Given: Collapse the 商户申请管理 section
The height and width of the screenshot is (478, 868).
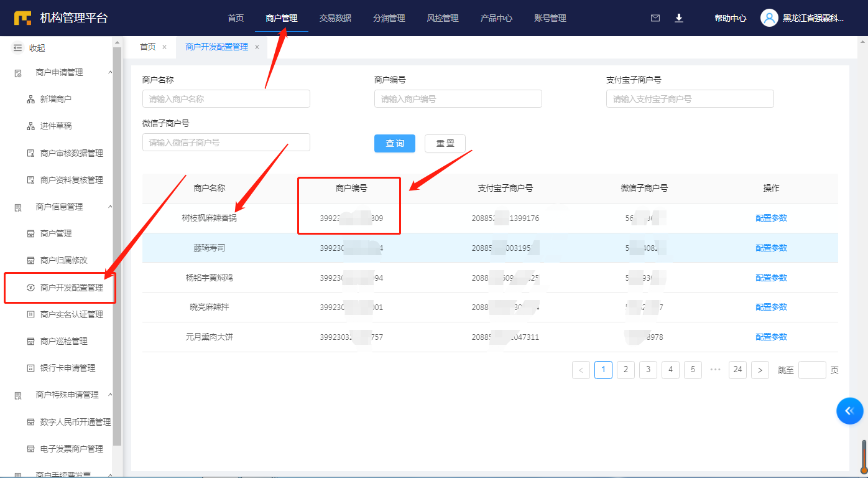Looking at the screenshot, I should [x=110, y=72].
